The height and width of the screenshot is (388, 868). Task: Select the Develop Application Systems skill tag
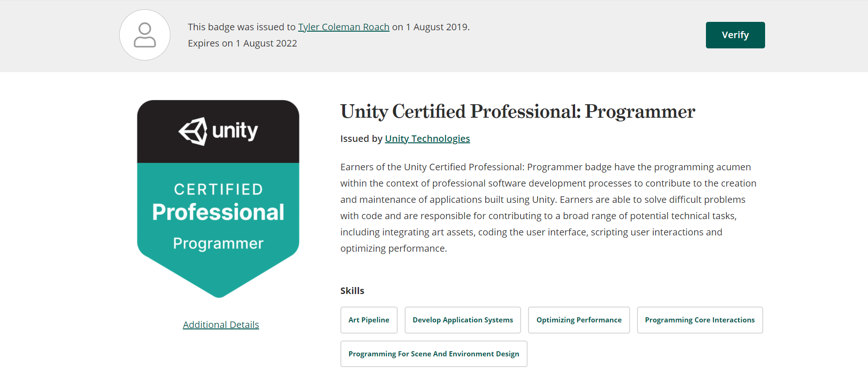[x=463, y=320]
